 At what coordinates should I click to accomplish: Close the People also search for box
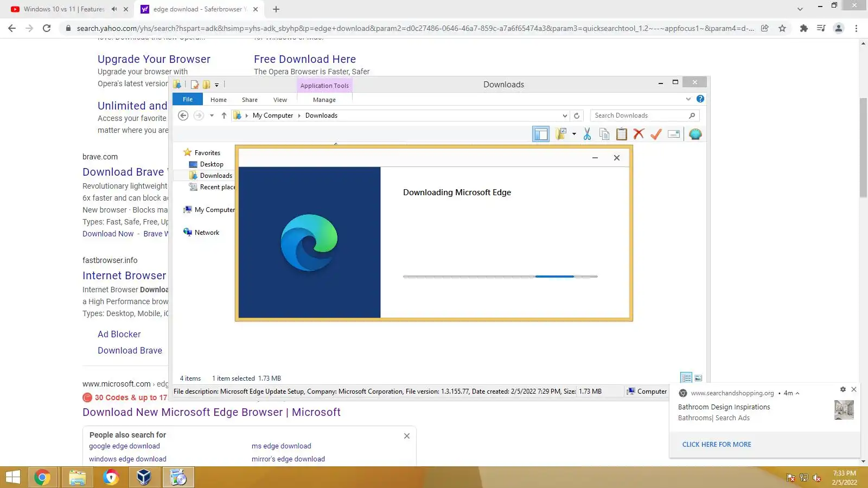[x=407, y=436]
